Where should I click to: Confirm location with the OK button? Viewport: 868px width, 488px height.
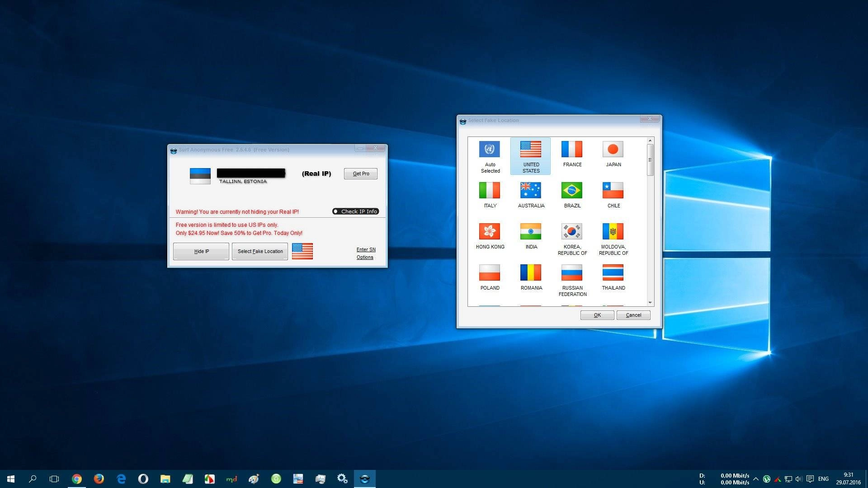pyautogui.click(x=597, y=315)
